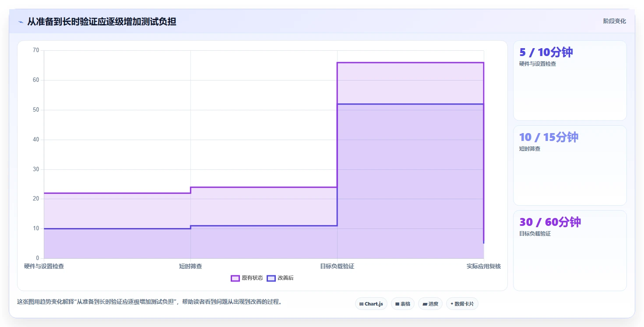Click the chart description text starting 这张图用趋势变化
Screen dimensions: 644x327
pos(149,302)
